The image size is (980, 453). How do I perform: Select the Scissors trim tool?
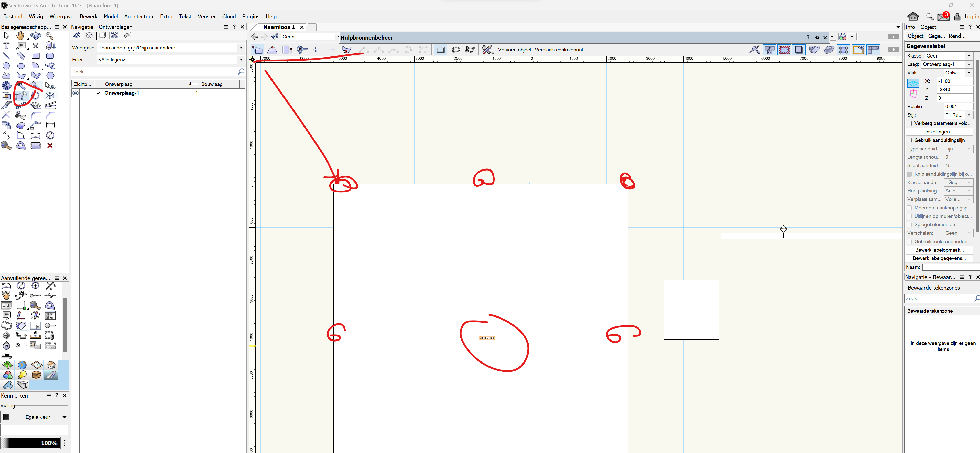pos(20,116)
